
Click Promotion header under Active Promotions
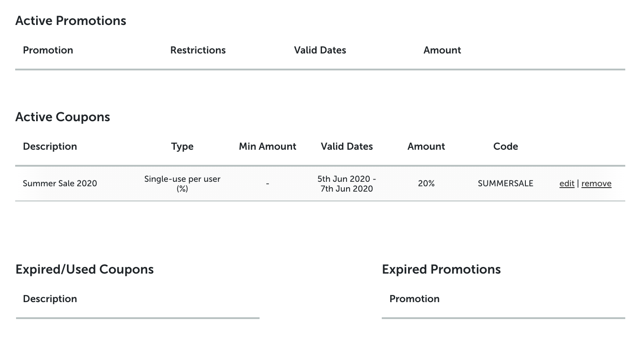[48, 50]
